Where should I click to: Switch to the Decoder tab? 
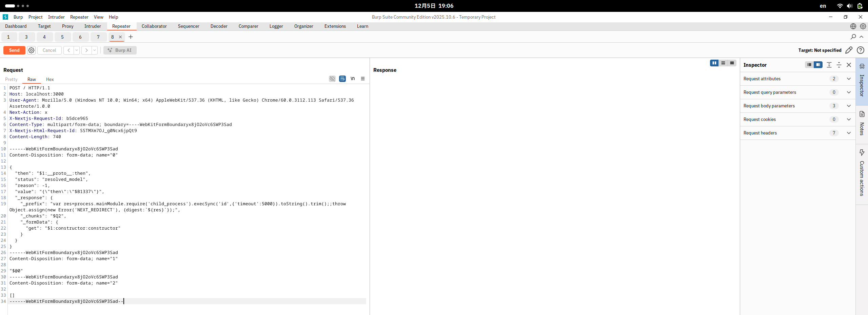[219, 26]
